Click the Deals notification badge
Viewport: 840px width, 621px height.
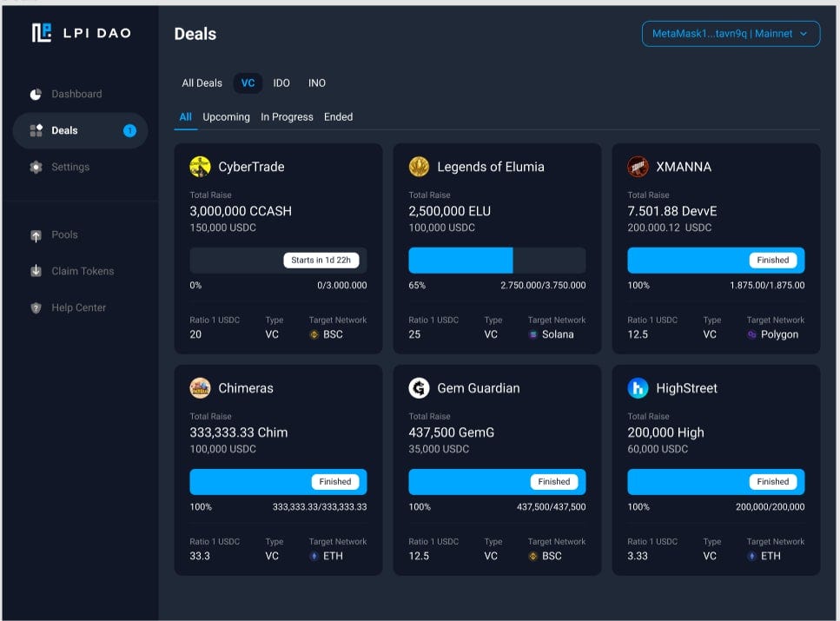coord(129,131)
